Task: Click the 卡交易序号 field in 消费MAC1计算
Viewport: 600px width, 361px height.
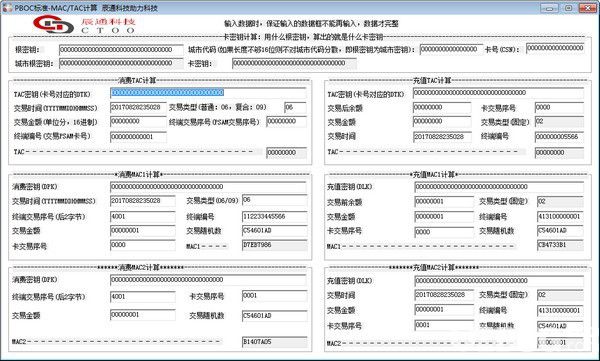Action: 142,245
